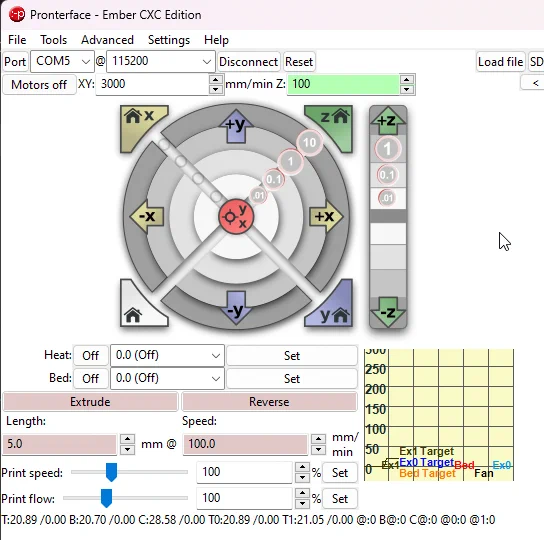This screenshot has height=540, width=544.
Task: Click the Print flow slider handle
Action: click(x=106, y=498)
